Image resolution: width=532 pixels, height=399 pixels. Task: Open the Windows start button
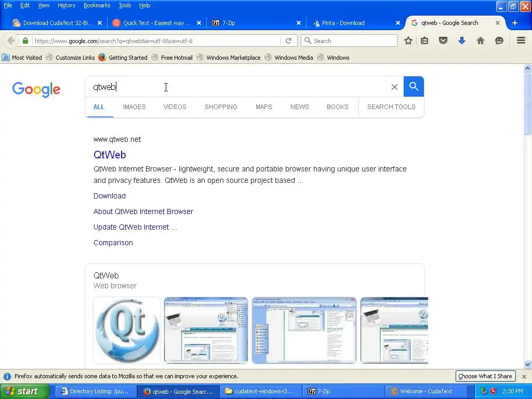pyautogui.click(x=24, y=391)
